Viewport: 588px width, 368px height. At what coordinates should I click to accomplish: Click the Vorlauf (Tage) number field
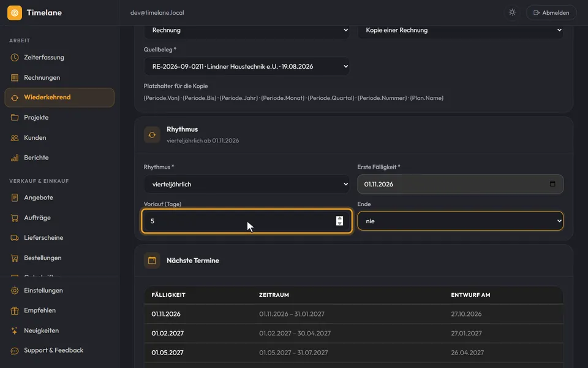click(x=247, y=221)
